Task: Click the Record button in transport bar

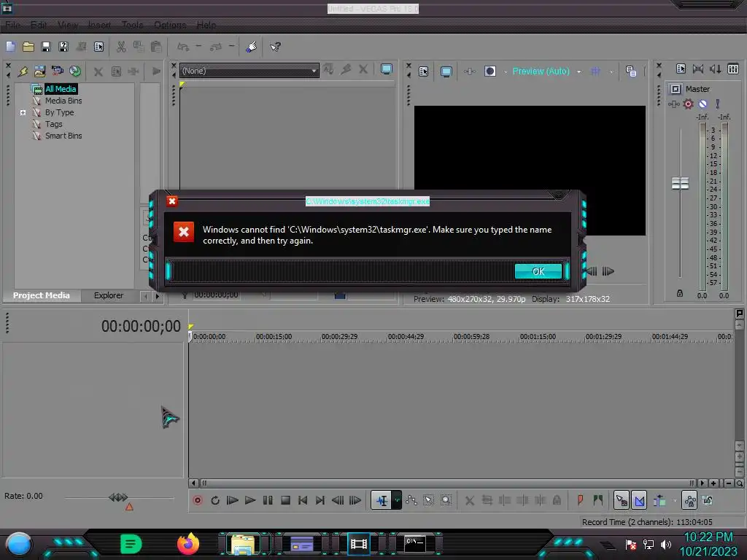Action: (197, 500)
